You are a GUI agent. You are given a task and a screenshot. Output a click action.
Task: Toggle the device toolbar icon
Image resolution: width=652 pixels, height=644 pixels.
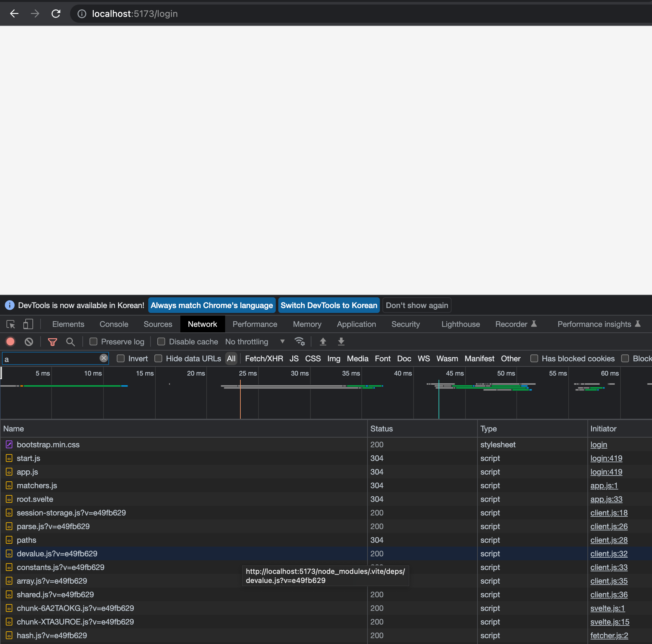[x=28, y=324]
